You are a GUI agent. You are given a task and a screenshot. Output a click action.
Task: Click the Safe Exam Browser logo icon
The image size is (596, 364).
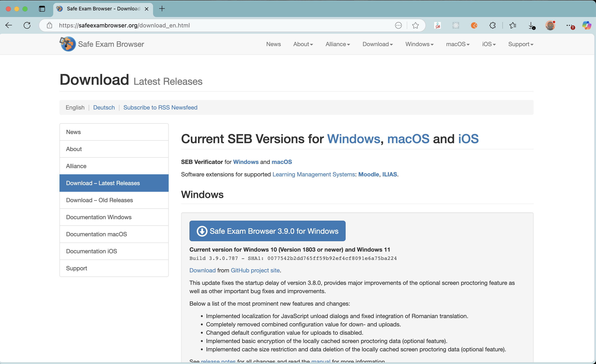pyautogui.click(x=68, y=44)
